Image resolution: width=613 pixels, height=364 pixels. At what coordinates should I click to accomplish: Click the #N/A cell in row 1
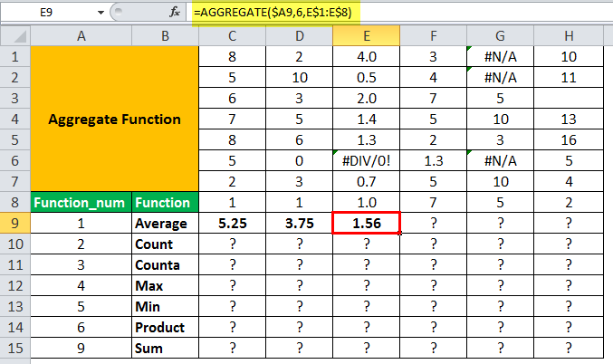[x=500, y=57]
